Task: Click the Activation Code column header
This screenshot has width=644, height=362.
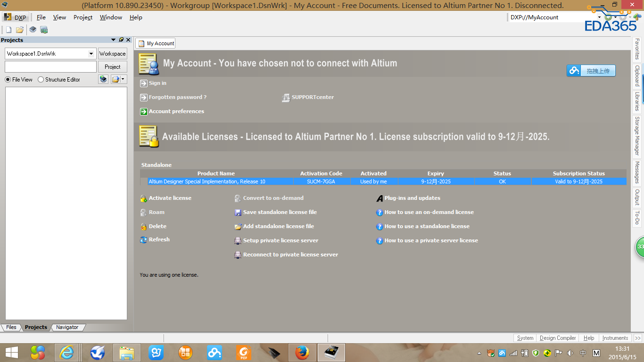Action: click(x=321, y=173)
